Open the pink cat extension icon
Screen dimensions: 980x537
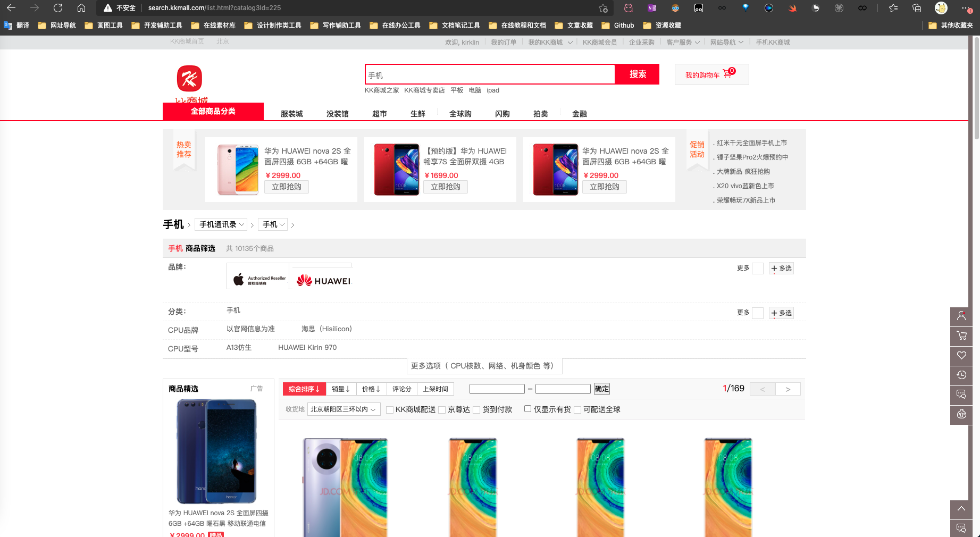tap(629, 8)
